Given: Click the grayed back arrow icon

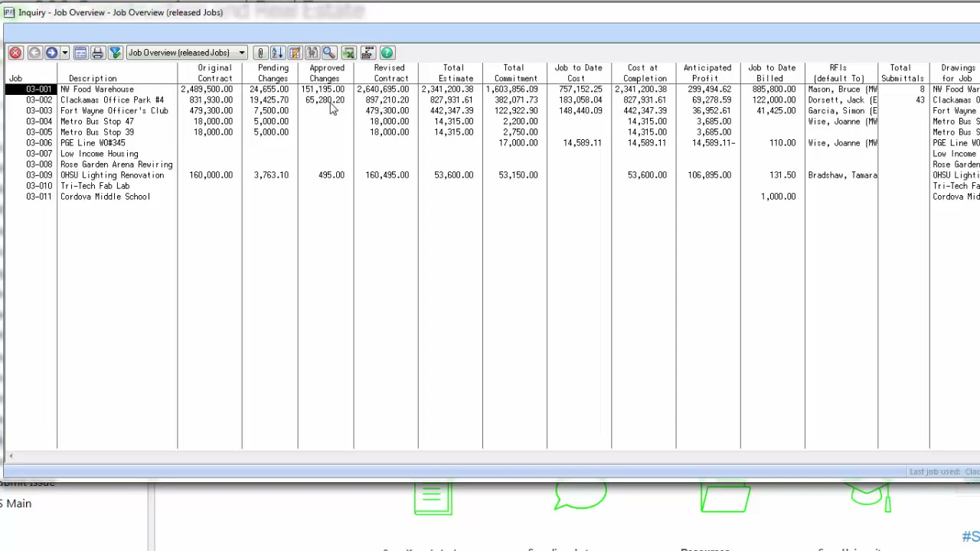Looking at the screenshot, I should tap(34, 53).
